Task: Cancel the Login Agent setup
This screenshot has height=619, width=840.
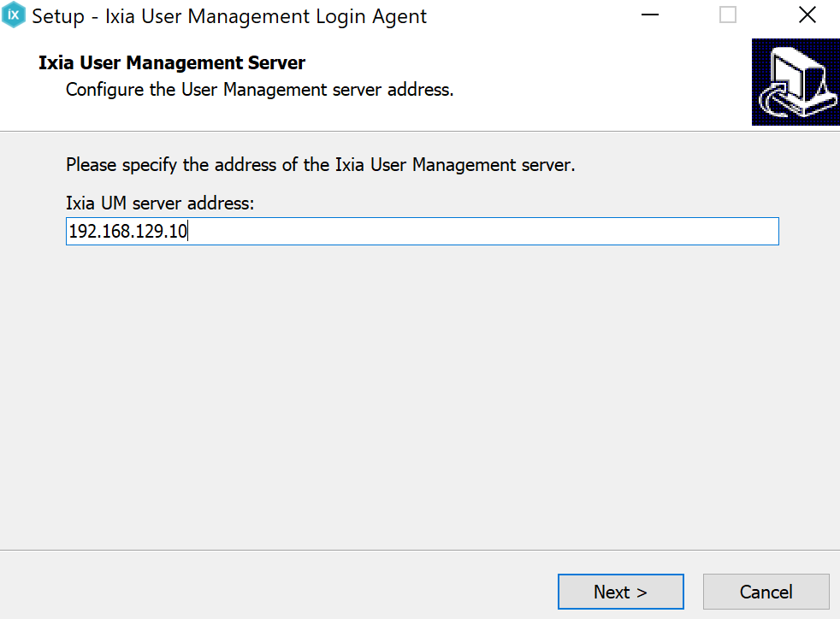Action: [x=766, y=592]
